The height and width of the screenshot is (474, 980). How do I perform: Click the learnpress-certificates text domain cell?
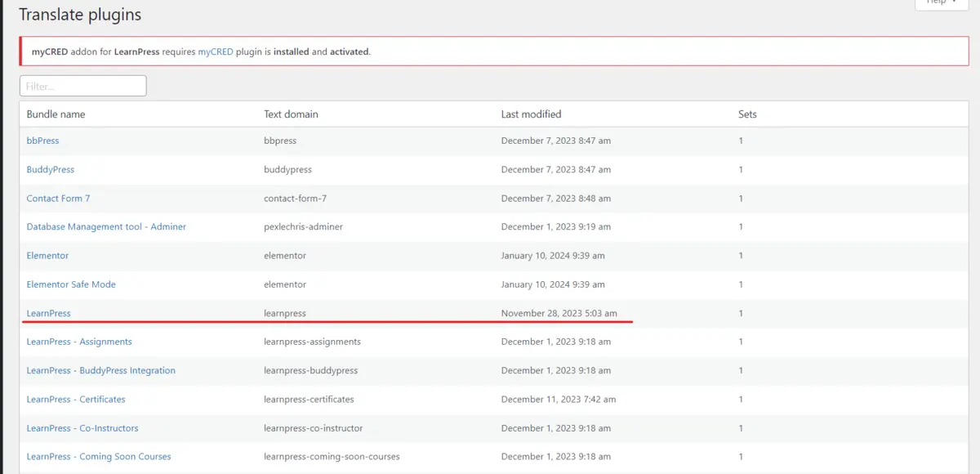point(309,400)
